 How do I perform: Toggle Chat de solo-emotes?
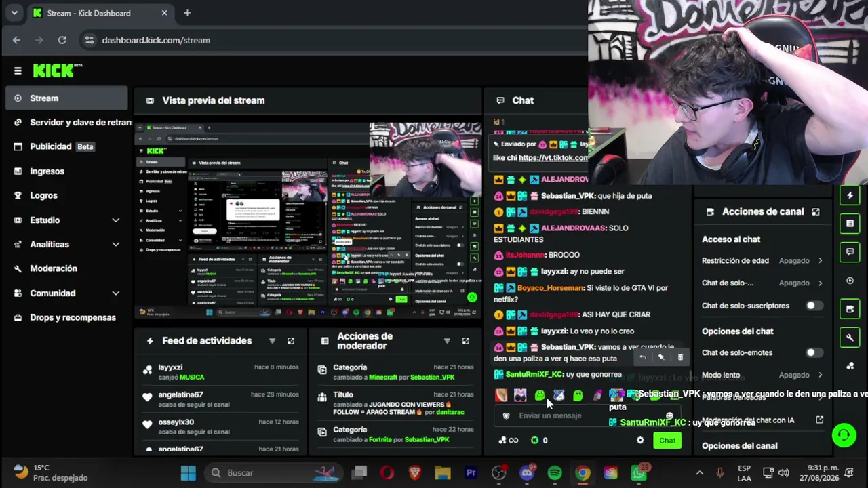tap(814, 352)
